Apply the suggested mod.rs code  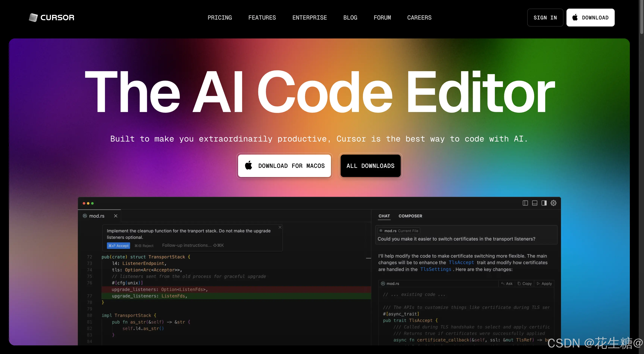coord(544,284)
